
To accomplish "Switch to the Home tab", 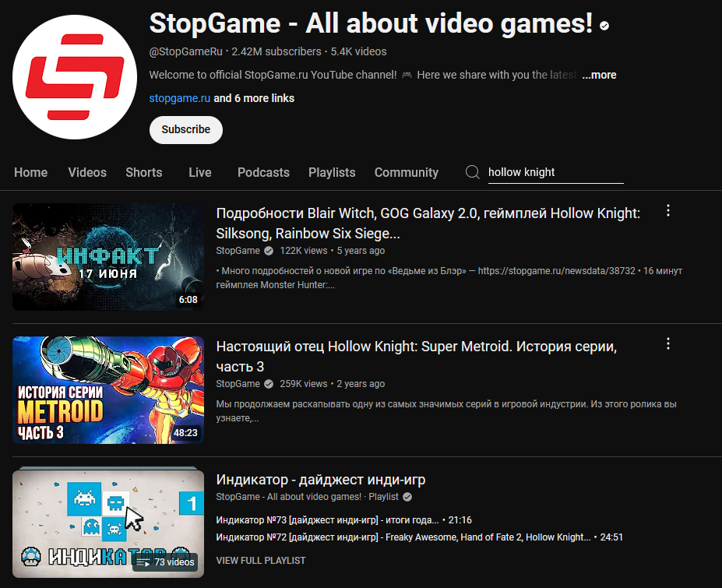I will coord(31,172).
